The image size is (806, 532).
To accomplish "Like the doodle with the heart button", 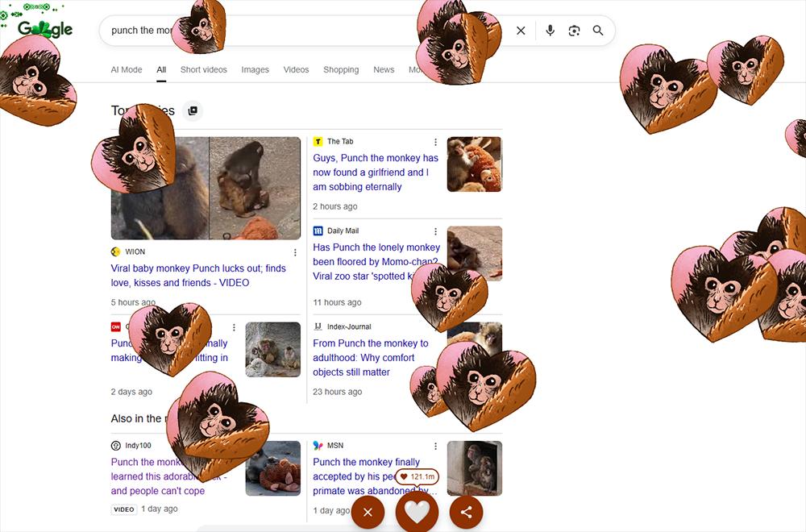I will (x=417, y=512).
